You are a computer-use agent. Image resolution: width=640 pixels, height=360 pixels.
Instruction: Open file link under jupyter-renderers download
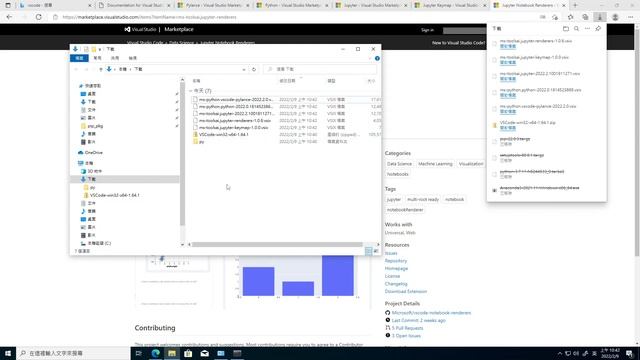click(508, 46)
